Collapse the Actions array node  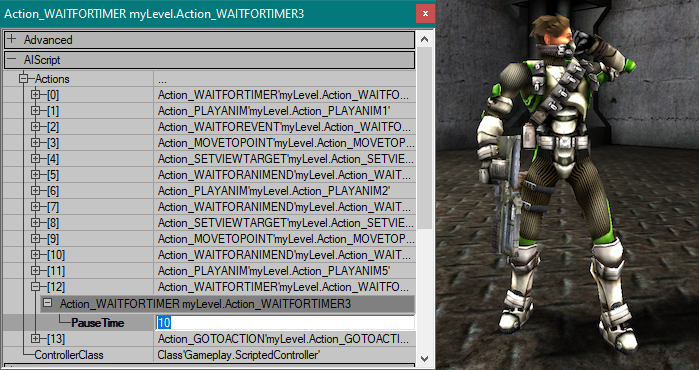pos(23,79)
